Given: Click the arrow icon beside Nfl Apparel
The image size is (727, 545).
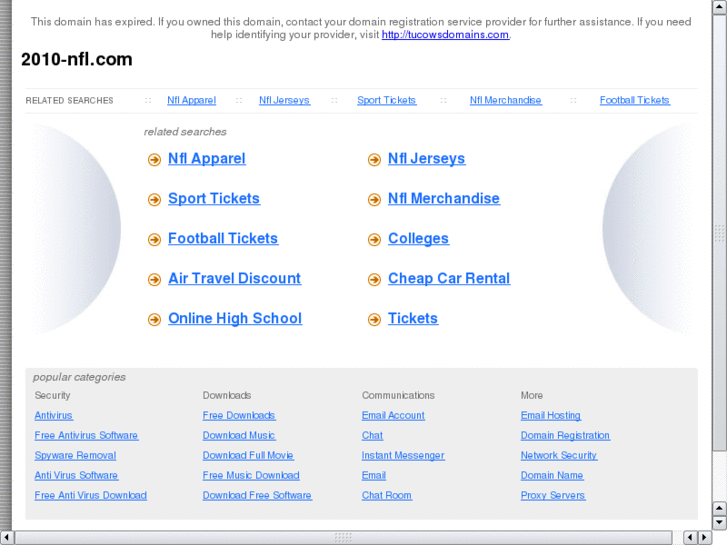Looking at the screenshot, I should point(154,160).
